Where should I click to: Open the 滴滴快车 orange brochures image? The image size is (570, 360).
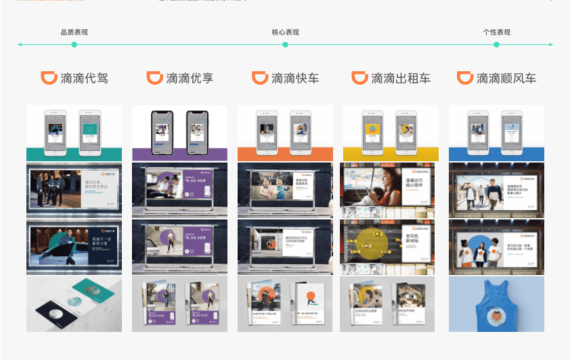coord(285,304)
